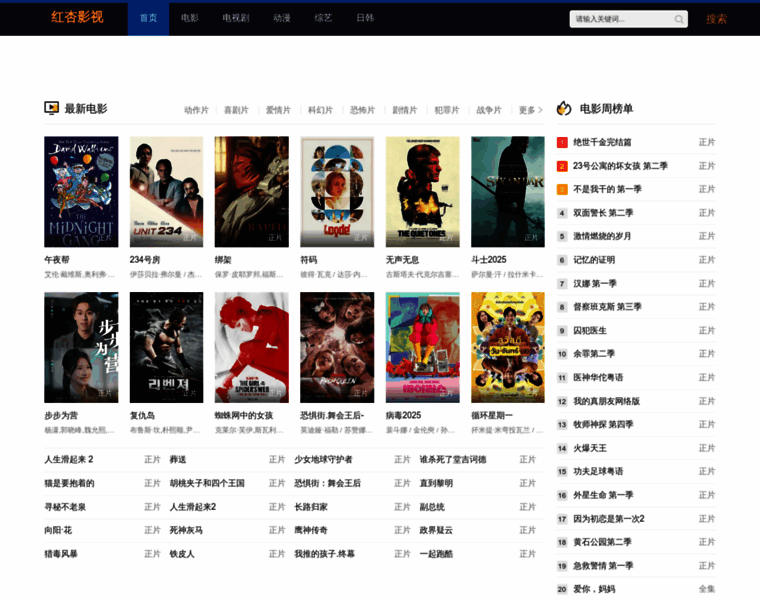Open the 绑架 movie poster
The height and width of the screenshot is (600, 760).
252,192
